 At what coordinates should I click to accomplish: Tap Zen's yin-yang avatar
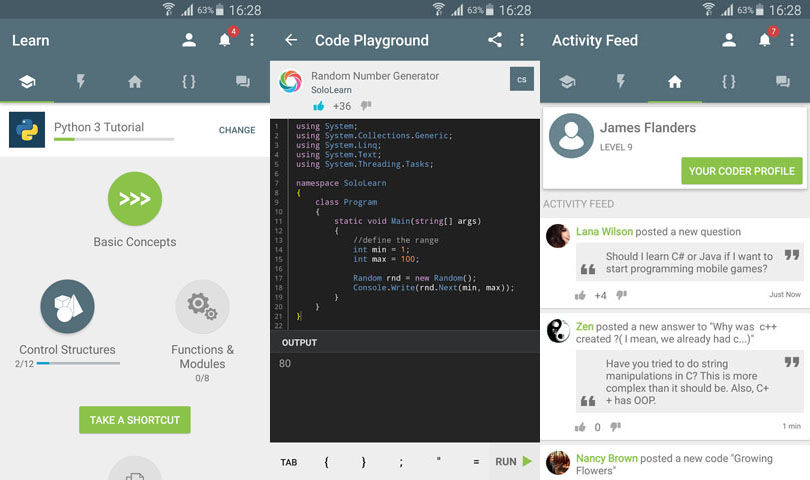click(x=558, y=331)
